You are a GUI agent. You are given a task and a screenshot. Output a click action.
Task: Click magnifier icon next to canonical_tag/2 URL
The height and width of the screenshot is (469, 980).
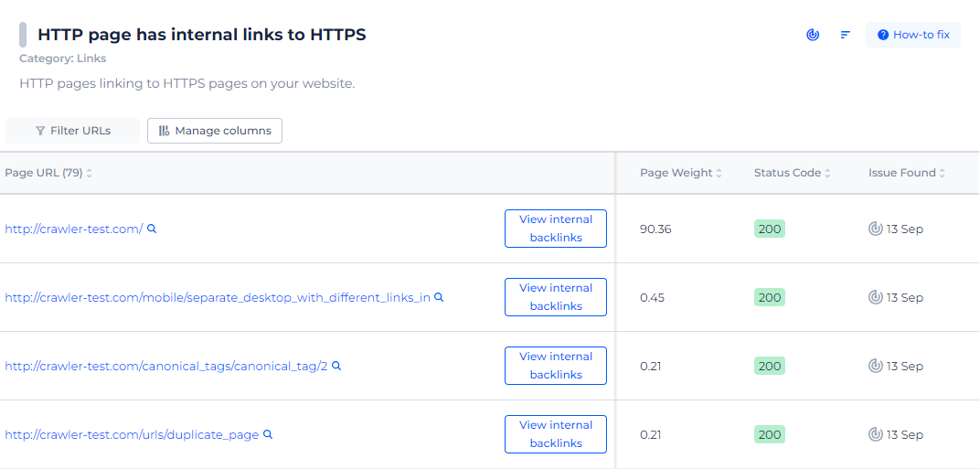[x=336, y=366]
